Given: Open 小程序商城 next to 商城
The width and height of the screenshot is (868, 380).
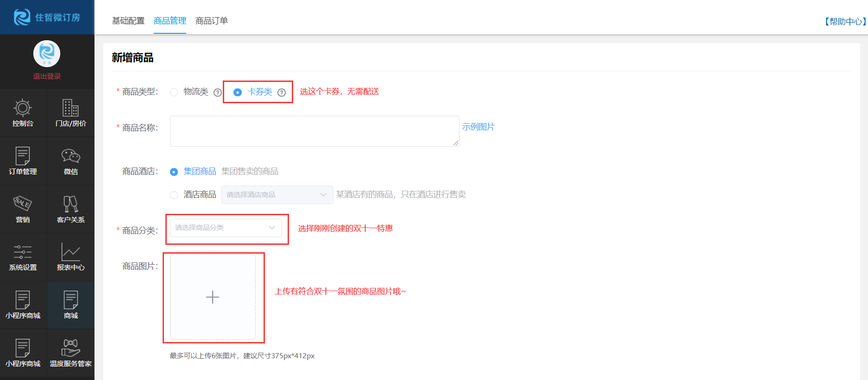Looking at the screenshot, I should pyautogui.click(x=23, y=305).
